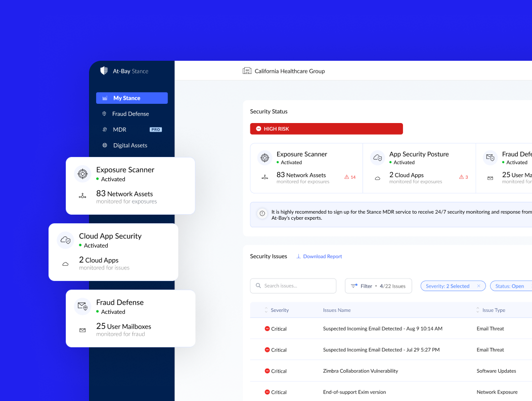Open the Status: Open filter
This screenshot has width=532, height=401.
[x=511, y=286]
